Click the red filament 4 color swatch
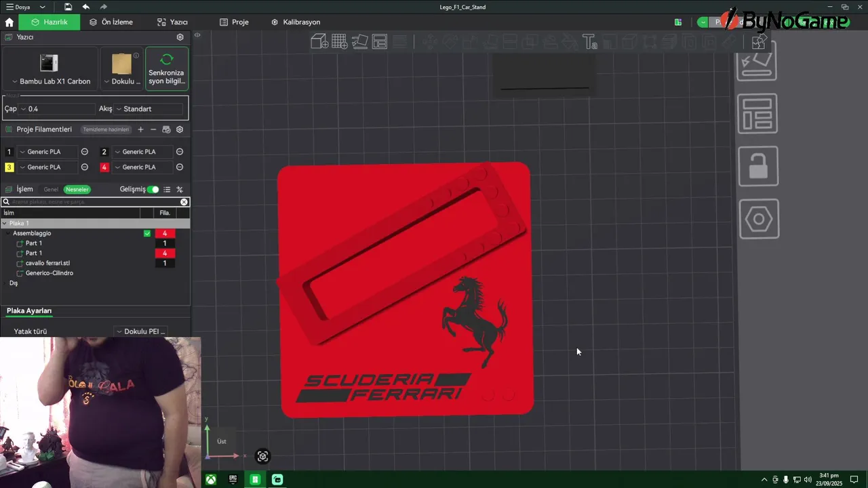Screen dimensions: 868x488 (104, 167)
